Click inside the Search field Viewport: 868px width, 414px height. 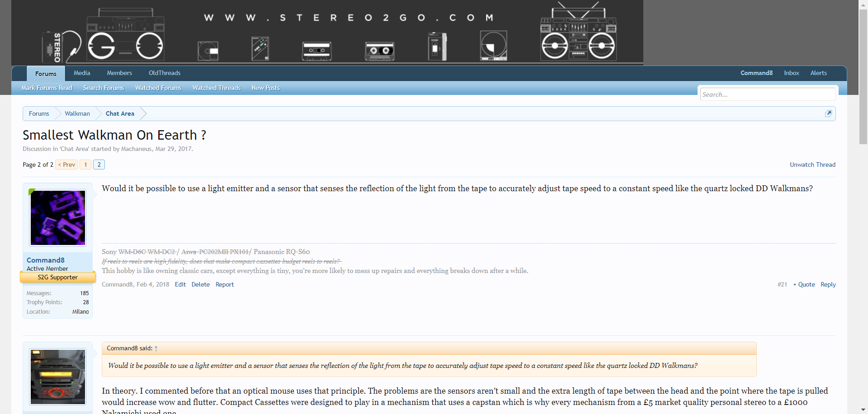(x=767, y=94)
